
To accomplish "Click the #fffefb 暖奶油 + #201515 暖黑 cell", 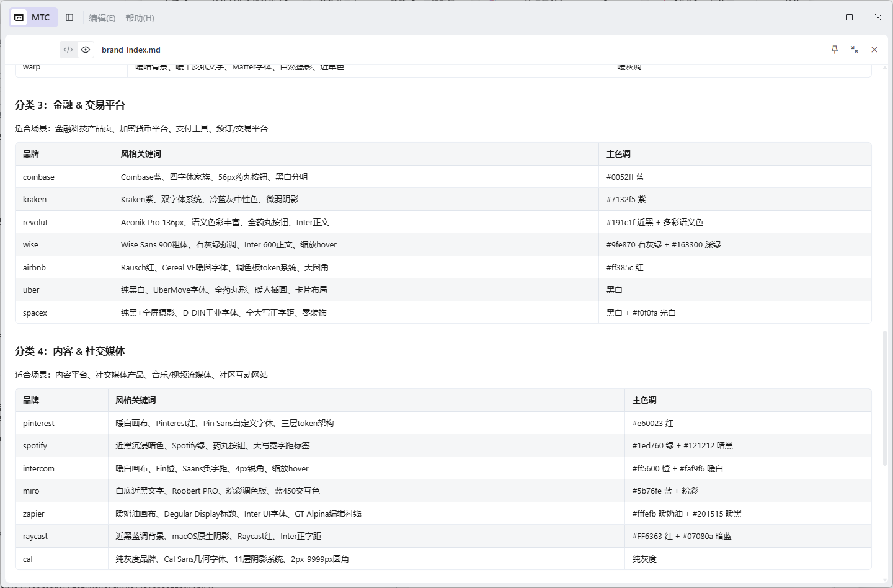I will click(x=748, y=514).
